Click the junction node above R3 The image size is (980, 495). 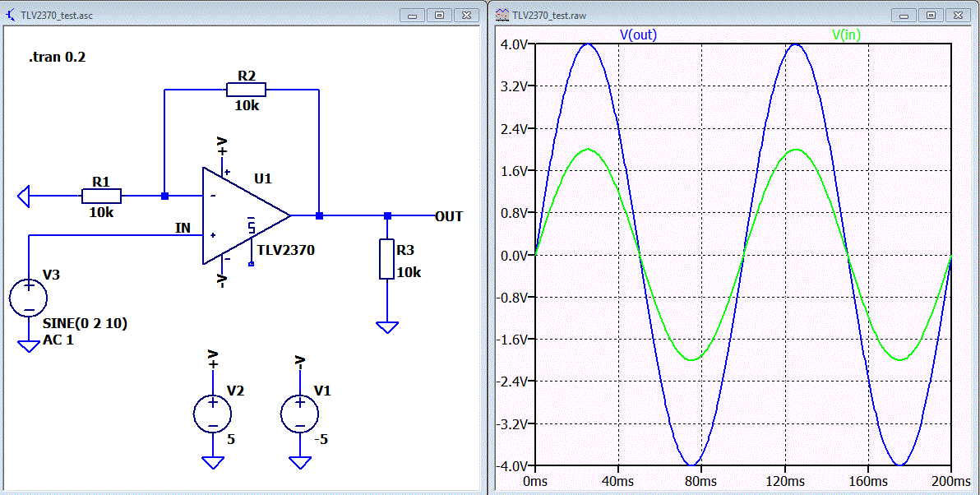387,215
